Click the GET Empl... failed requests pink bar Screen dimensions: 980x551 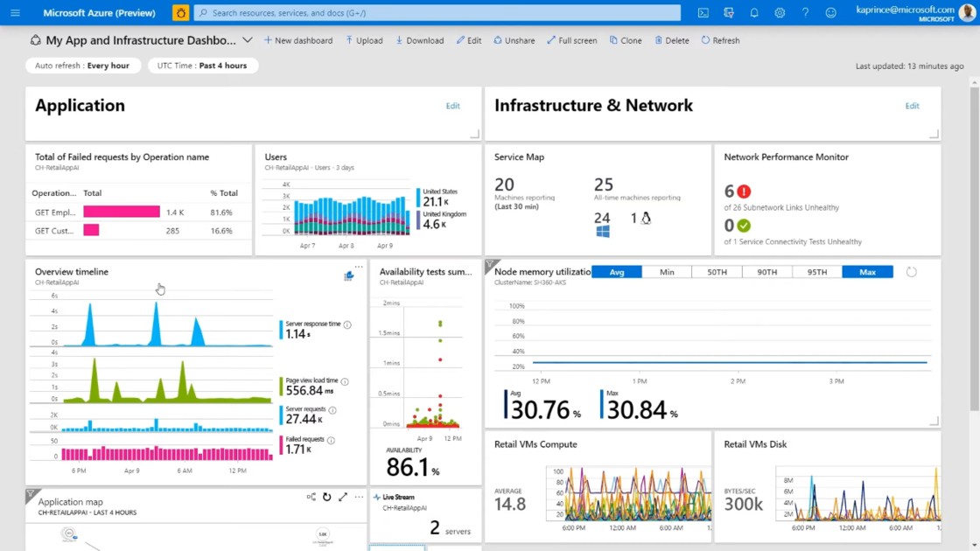(x=122, y=212)
